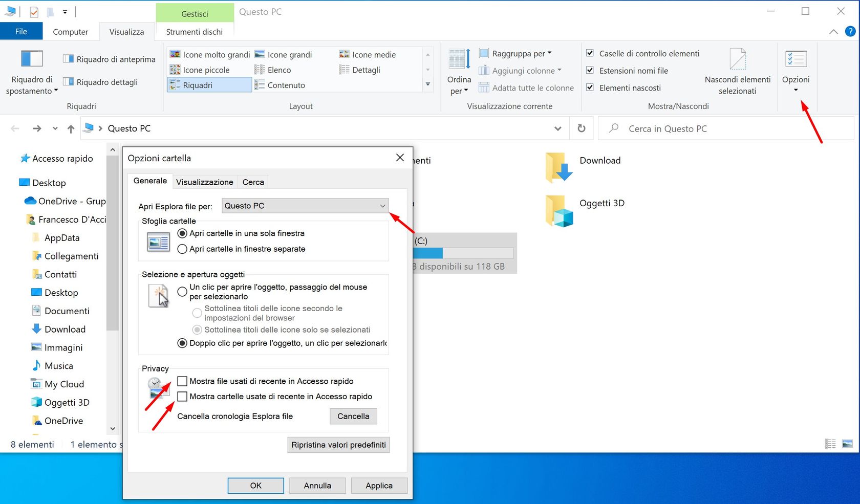
Task: Open the Riquadro di anteprima pane
Action: point(108,58)
